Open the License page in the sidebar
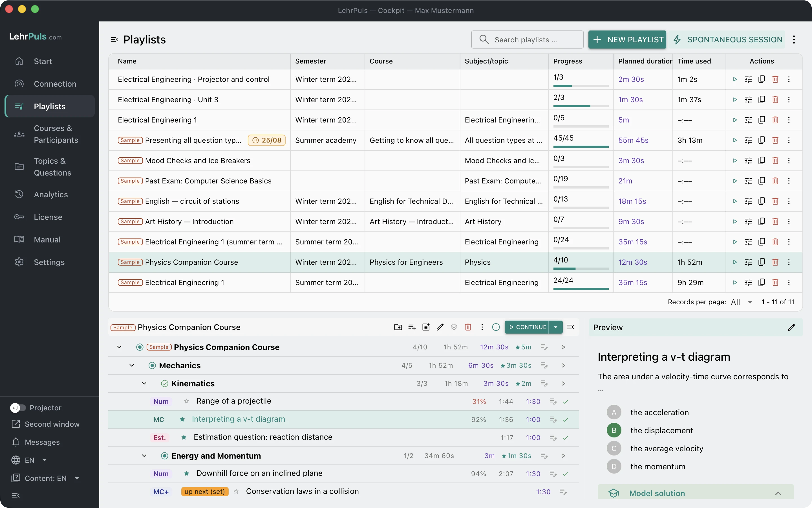This screenshot has width=812, height=508. coord(50,217)
